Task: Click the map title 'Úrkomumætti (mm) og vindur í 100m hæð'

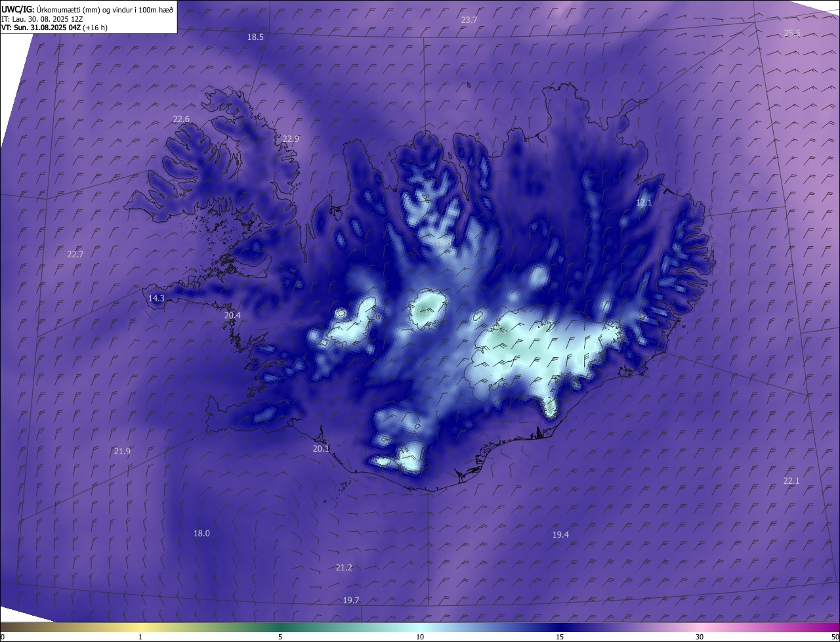Action: [x=105, y=9]
